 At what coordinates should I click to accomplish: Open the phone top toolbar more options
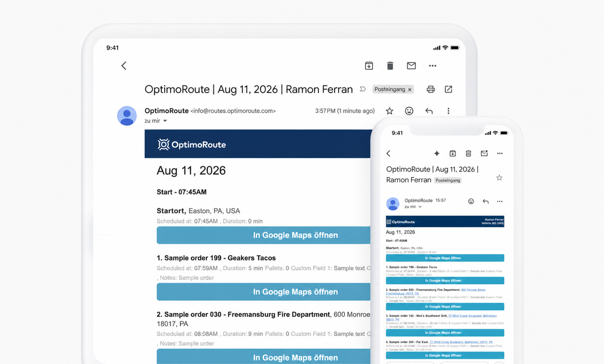500,153
